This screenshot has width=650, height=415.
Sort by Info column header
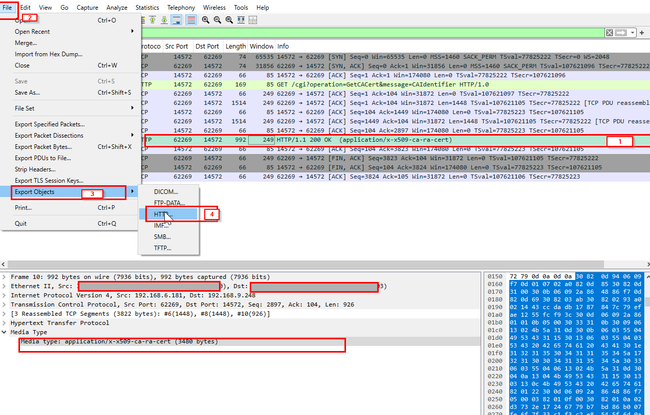tap(283, 46)
